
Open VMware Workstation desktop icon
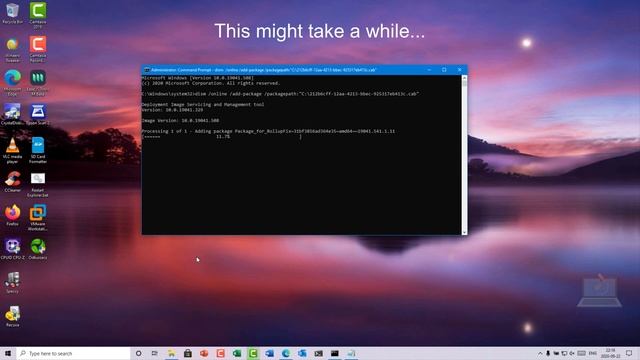click(x=38, y=218)
